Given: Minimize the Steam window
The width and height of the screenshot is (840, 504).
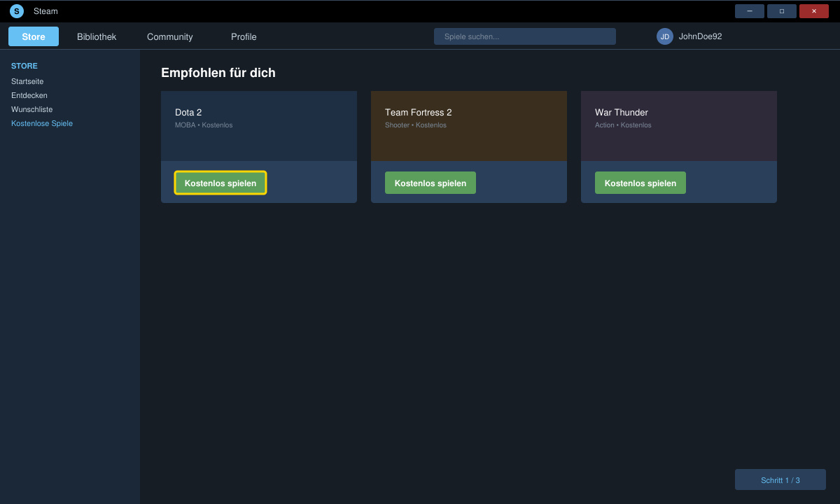Looking at the screenshot, I should 750,11.
